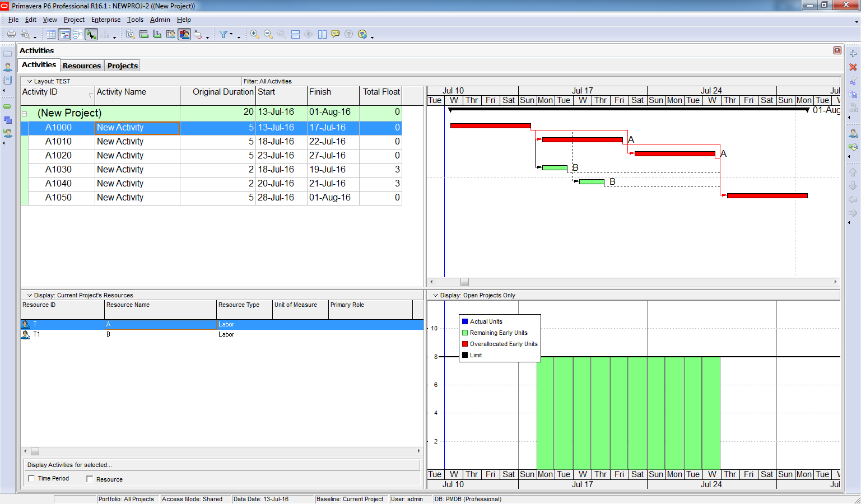Image resolution: width=861 pixels, height=504 pixels.
Task: Add a new activity with the green plus icon
Action: (853, 53)
